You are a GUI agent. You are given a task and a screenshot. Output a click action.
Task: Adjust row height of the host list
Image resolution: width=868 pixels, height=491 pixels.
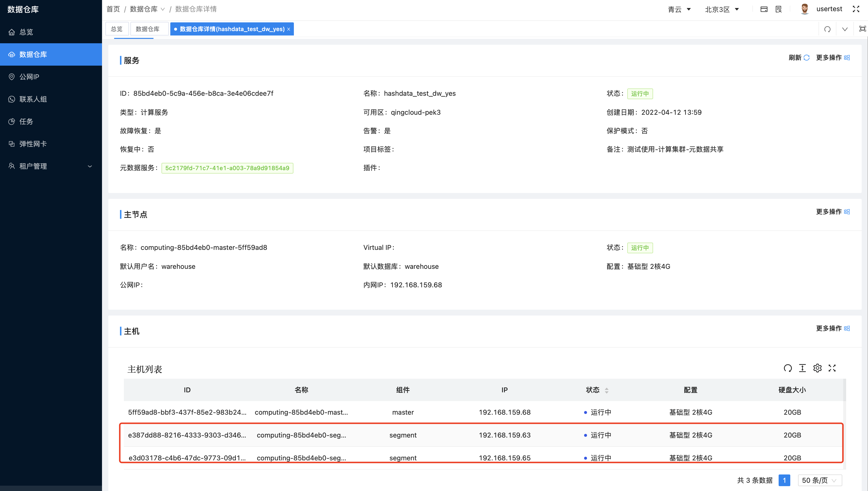click(x=803, y=368)
